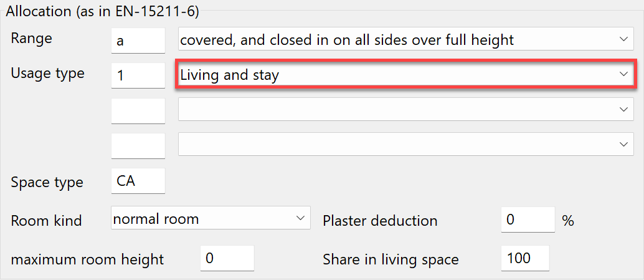Select the Plaster deduction percentage field
644x280 pixels.
[527, 220]
